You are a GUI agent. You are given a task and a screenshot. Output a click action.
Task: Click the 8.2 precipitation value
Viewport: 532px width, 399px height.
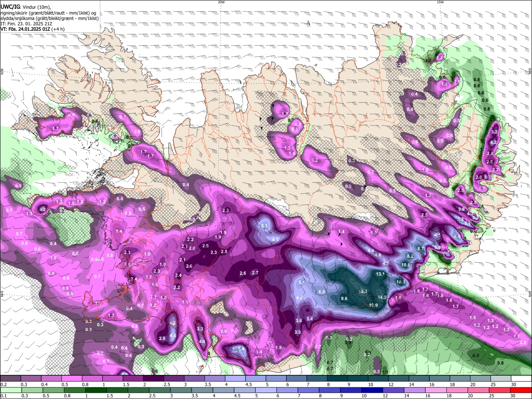point(410,256)
